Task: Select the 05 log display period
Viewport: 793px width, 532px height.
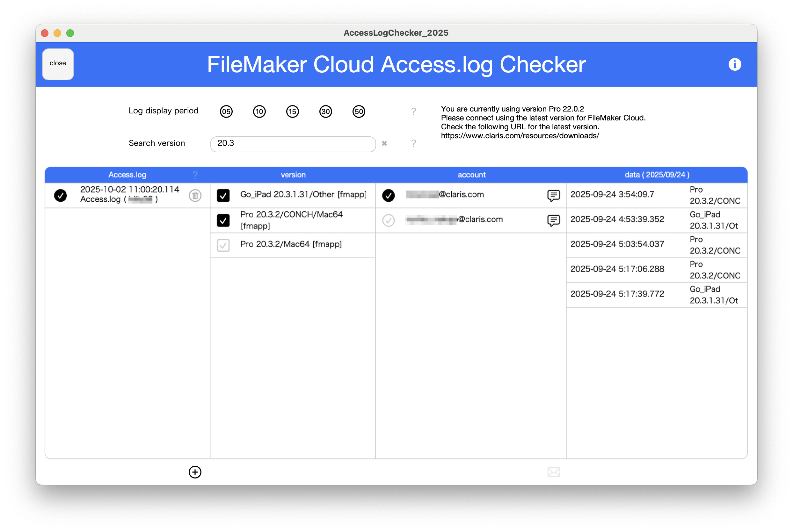Action: click(226, 111)
